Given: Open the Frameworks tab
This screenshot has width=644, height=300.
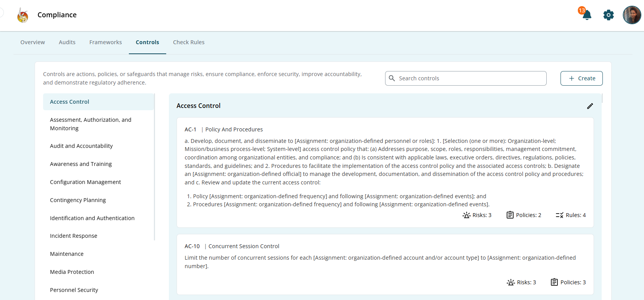Looking at the screenshot, I should [105, 42].
